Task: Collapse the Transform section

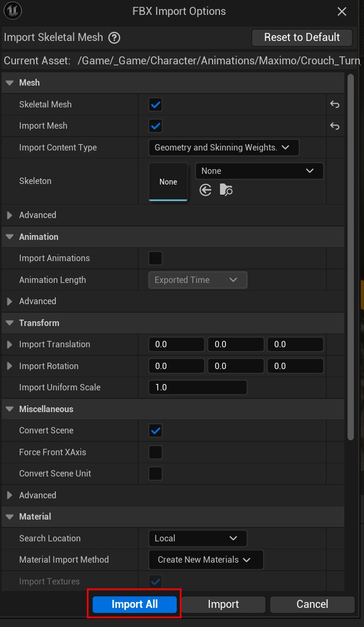Action: (10, 323)
